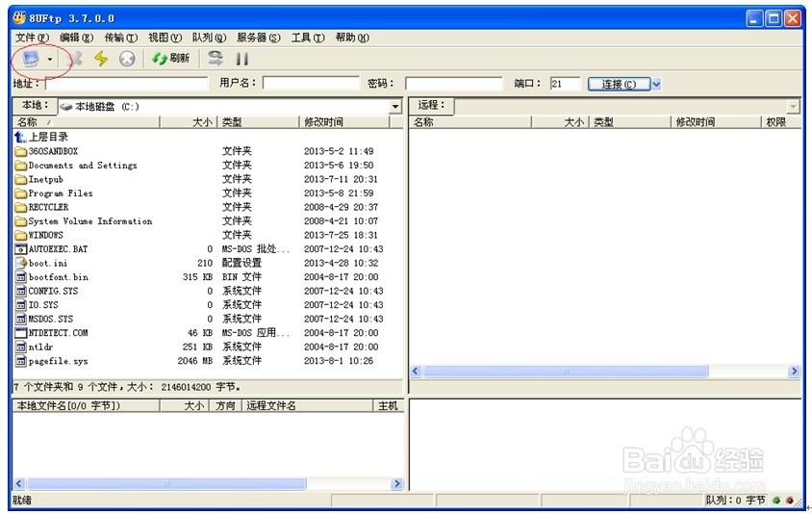Open the 工具(T) menu

(x=308, y=38)
